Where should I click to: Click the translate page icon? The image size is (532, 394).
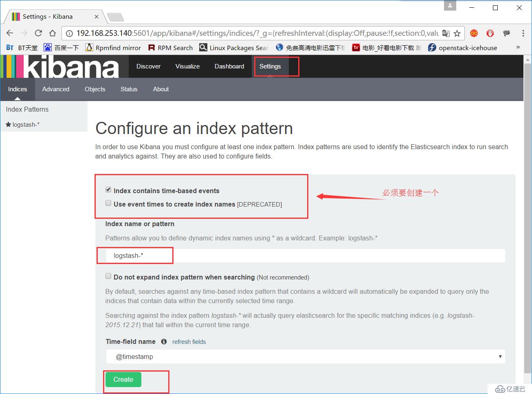[x=446, y=33]
